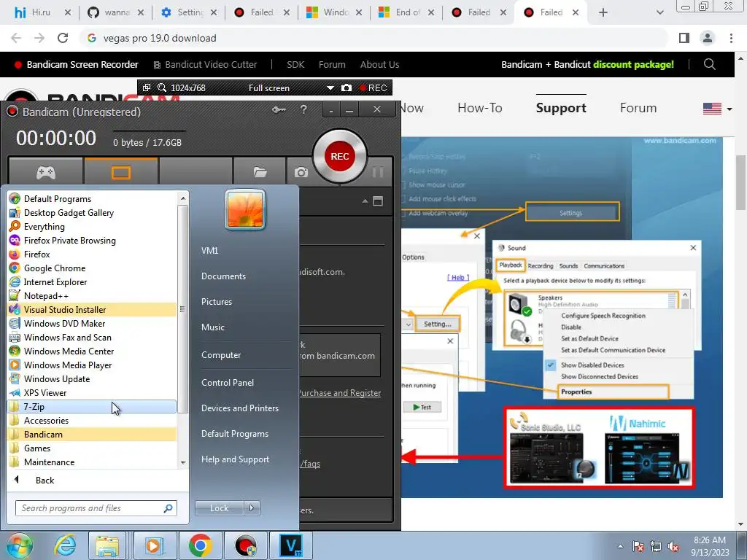The height and width of the screenshot is (560, 747).
Task: Open Chrome three-dot menu
Action: pos(731,38)
